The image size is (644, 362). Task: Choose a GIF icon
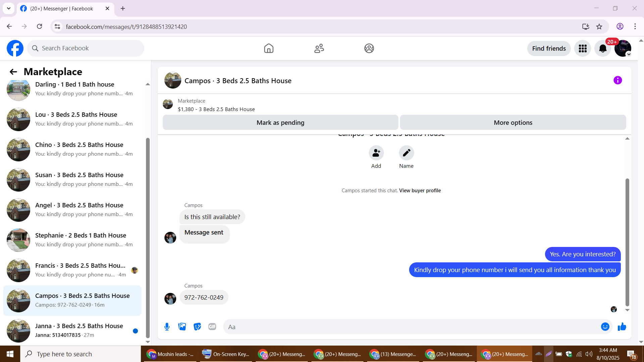coord(212,327)
